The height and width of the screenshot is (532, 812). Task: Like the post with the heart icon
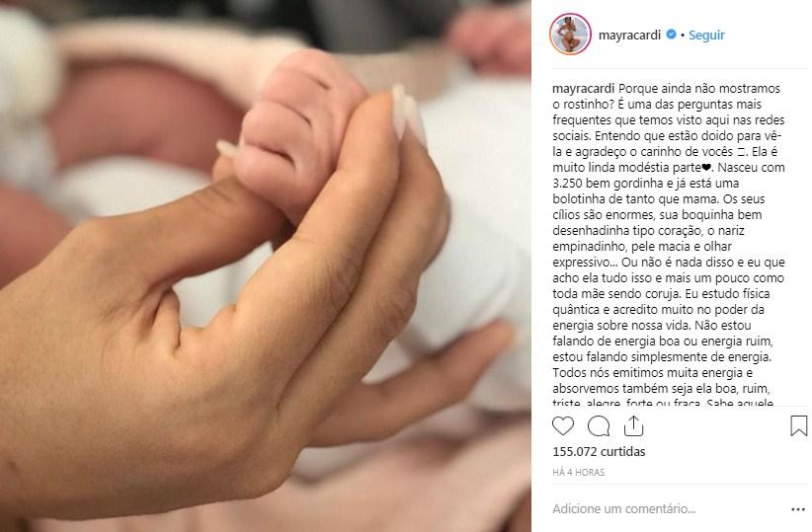563,426
